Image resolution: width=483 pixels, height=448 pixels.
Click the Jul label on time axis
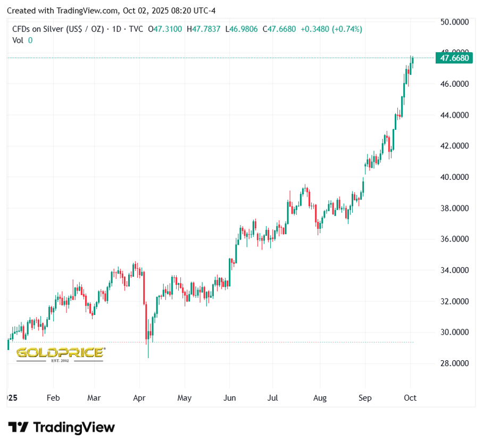tap(272, 398)
